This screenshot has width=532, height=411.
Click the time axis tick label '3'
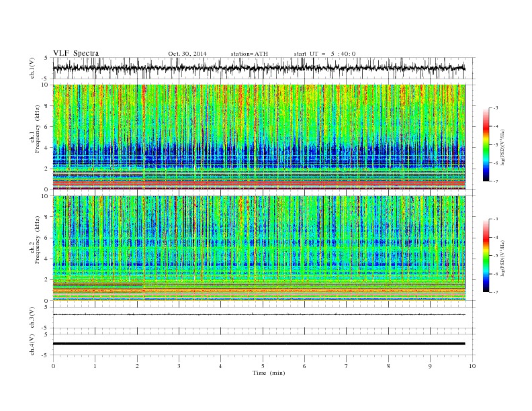pyautogui.click(x=179, y=366)
